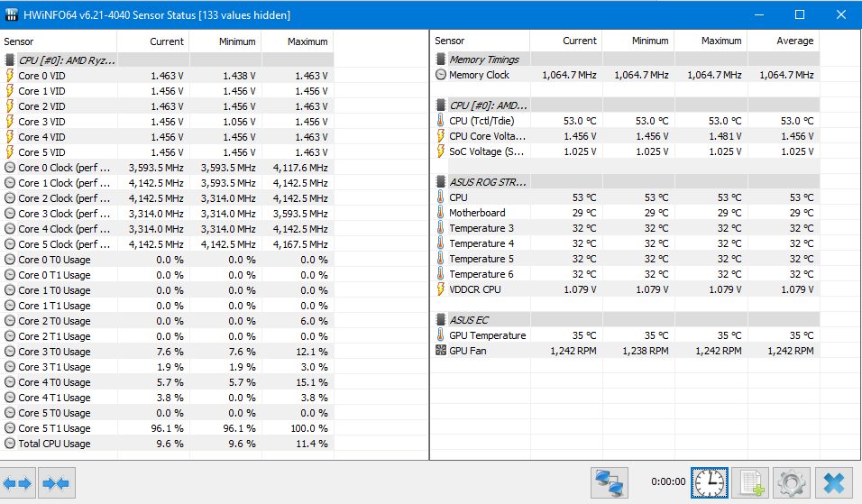Select the Core 5 T0 Usage row

(x=167, y=413)
